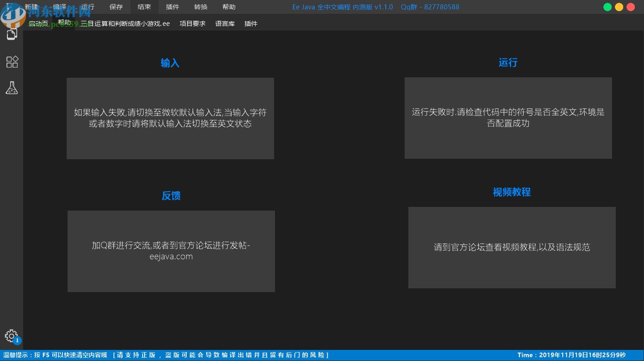Click the notification badge on the gear icon
This screenshot has width=644, height=361.
(17, 340)
